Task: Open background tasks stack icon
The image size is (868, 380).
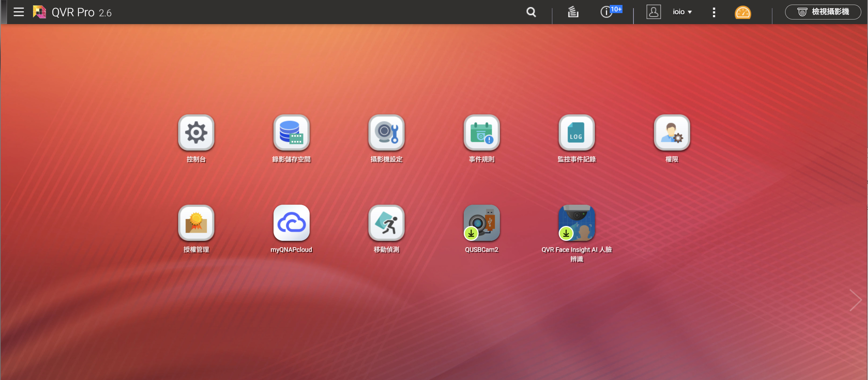Action: [x=573, y=12]
